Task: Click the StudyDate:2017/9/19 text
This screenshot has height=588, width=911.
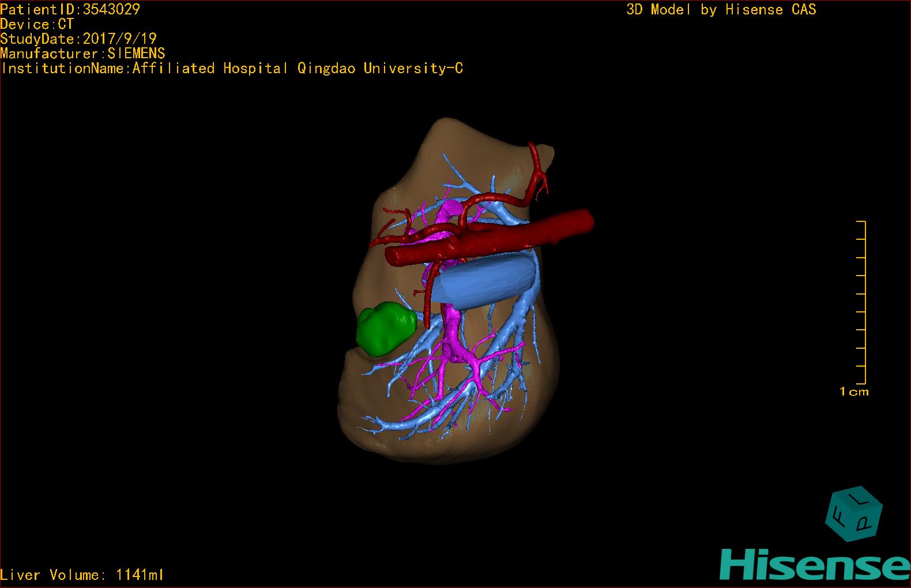Action: (78, 39)
